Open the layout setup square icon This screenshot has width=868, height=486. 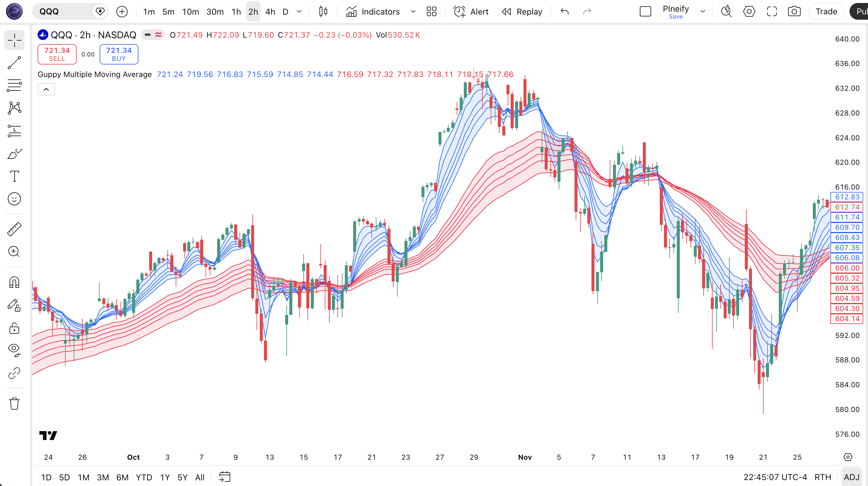coord(645,11)
